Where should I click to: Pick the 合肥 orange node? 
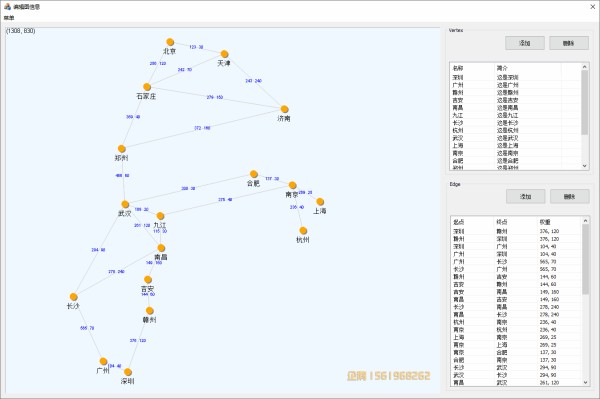click(x=254, y=174)
